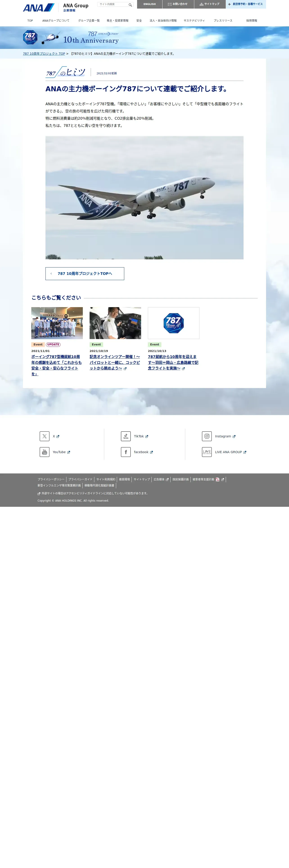Open ANAグループについて menu
The image size is (289, 868).
pyautogui.click(x=56, y=21)
